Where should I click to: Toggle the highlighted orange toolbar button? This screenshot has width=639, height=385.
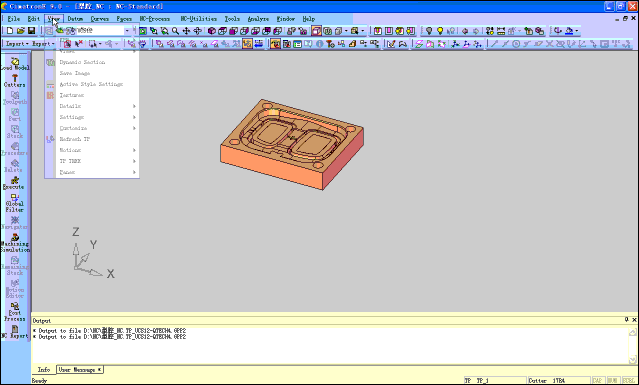coord(247,44)
